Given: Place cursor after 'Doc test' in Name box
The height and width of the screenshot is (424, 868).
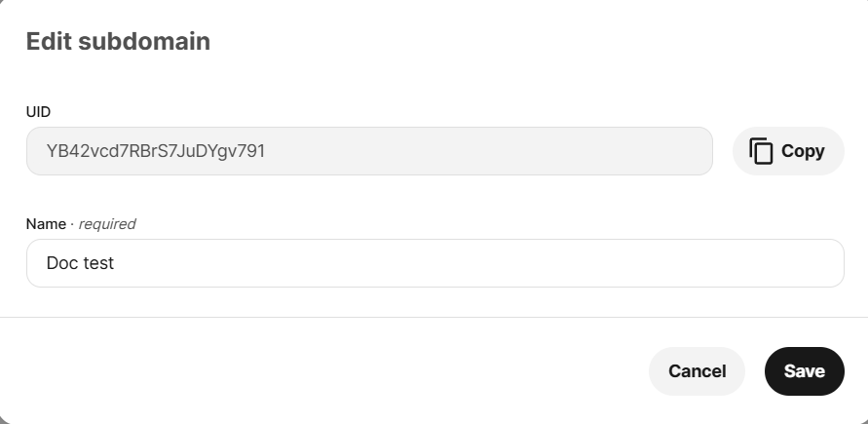Looking at the screenshot, I should (x=116, y=263).
